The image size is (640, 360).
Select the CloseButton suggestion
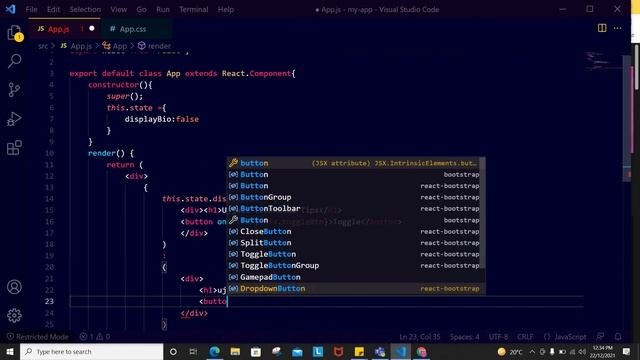pos(353,231)
